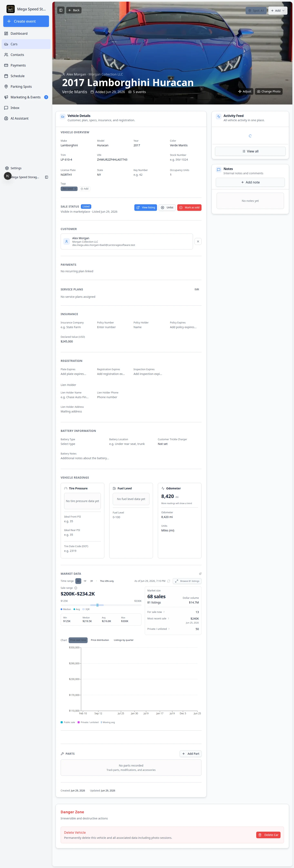Add a new tag with Add chip
Viewport: 294px width, 868px height.
[85, 189]
